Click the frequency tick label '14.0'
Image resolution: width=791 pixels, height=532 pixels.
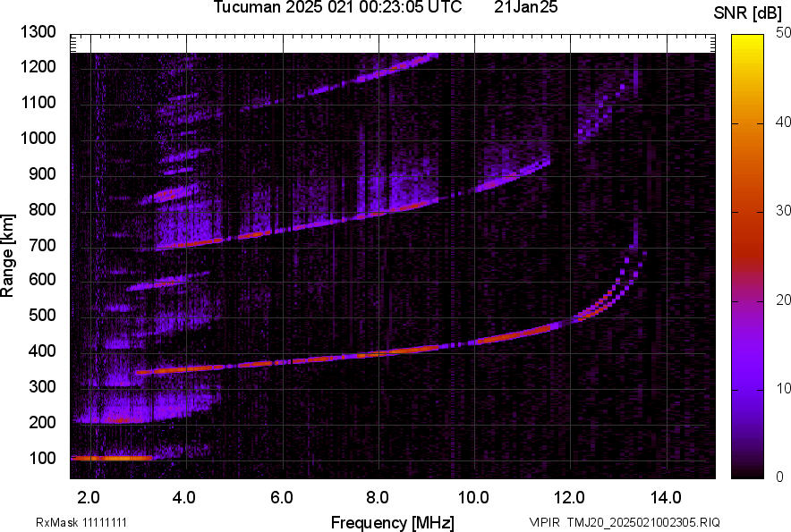(x=666, y=498)
